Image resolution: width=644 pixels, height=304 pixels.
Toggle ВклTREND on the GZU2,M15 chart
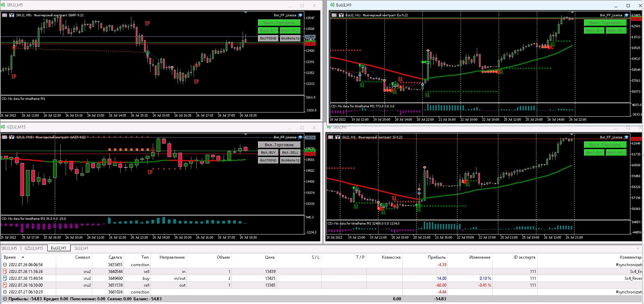coord(268,161)
